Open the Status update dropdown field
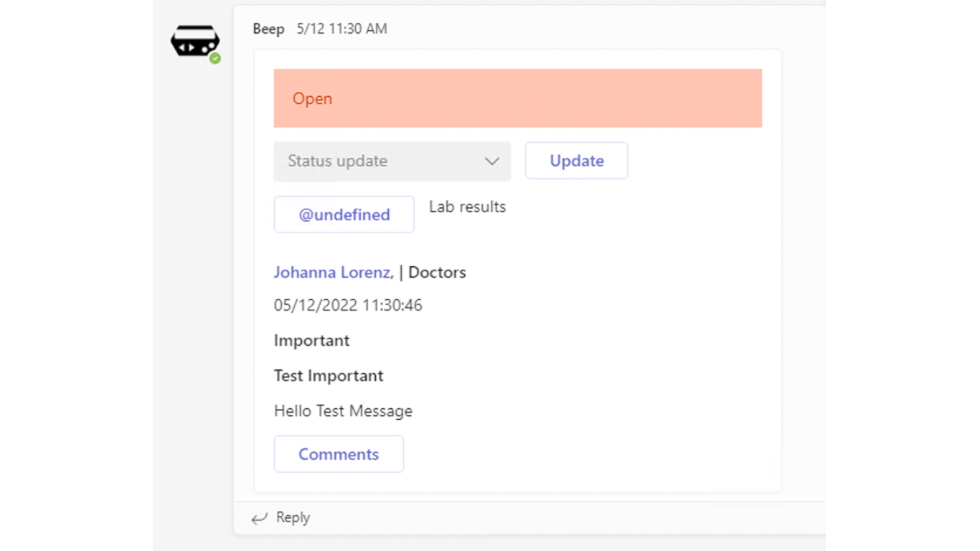 point(380,161)
